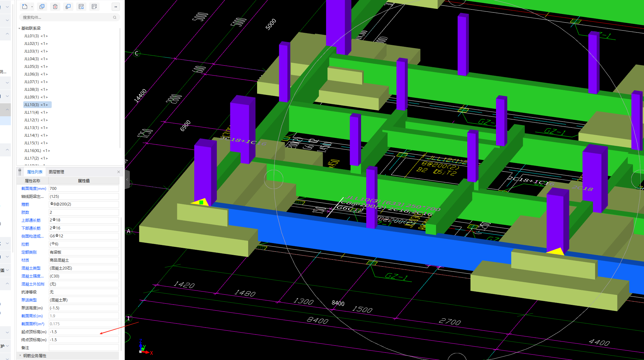This screenshot has height=360, width=644.
Task: Click the axis label C marker
Action: [x=137, y=53]
